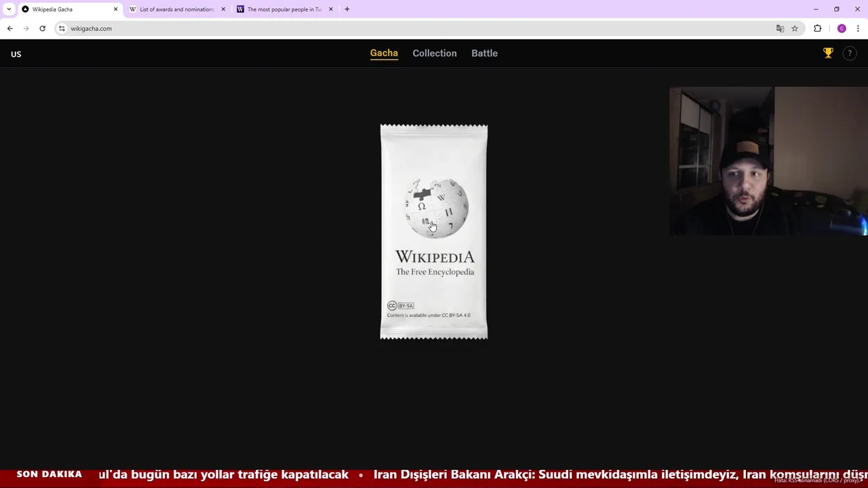Open the Wikipedia card pack
Image resolution: width=868 pixels, height=488 pixels.
(x=434, y=232)
